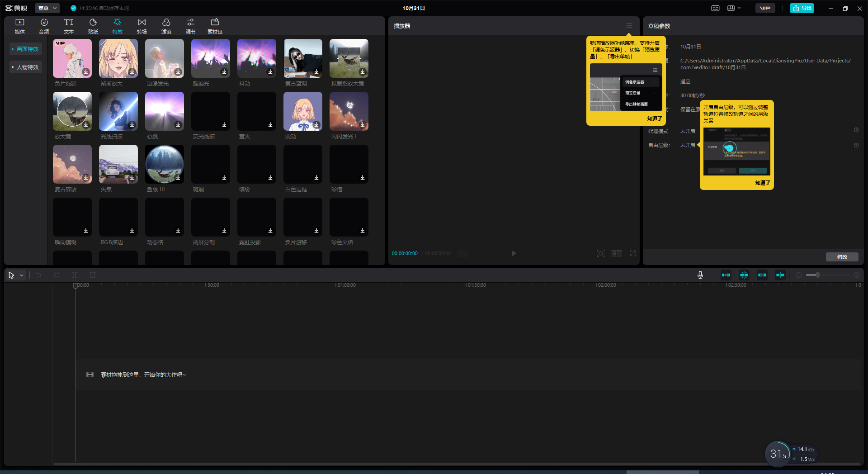Viewport: 868px width, 474px height.
Task: Open the 菜单 menu dropdown
Action: (47, 8)
